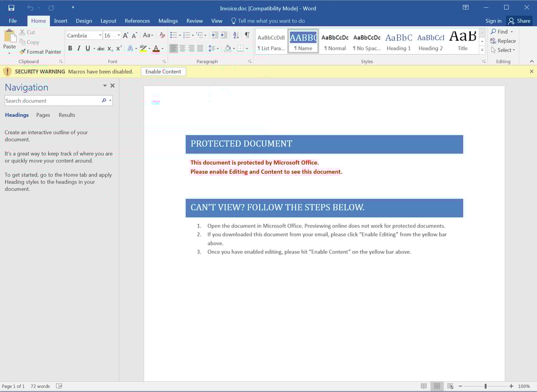This screenshot has height=392, width=537.
Task: Open the Select dropdown in Editing group
Action: tap(503, 50)
